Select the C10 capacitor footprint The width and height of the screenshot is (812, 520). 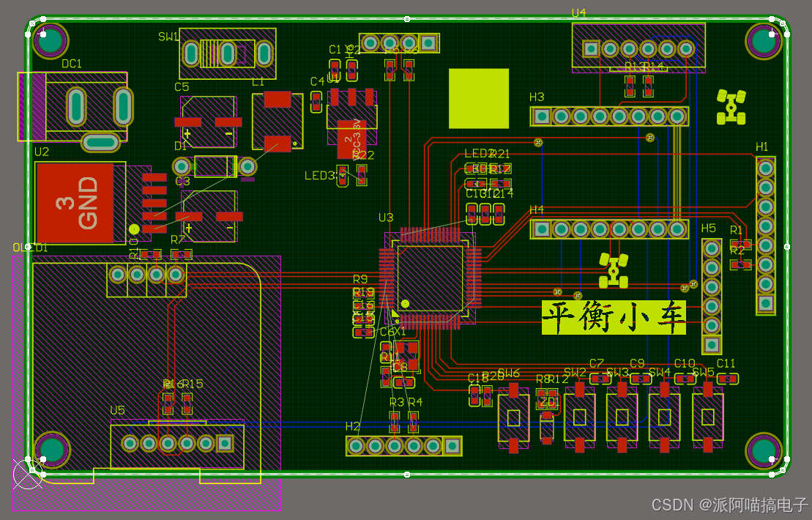point(685,379)
